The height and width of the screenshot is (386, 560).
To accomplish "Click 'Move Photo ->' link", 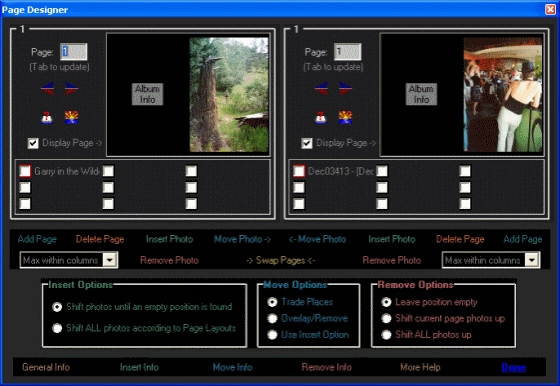I will [x=242, y=239].
